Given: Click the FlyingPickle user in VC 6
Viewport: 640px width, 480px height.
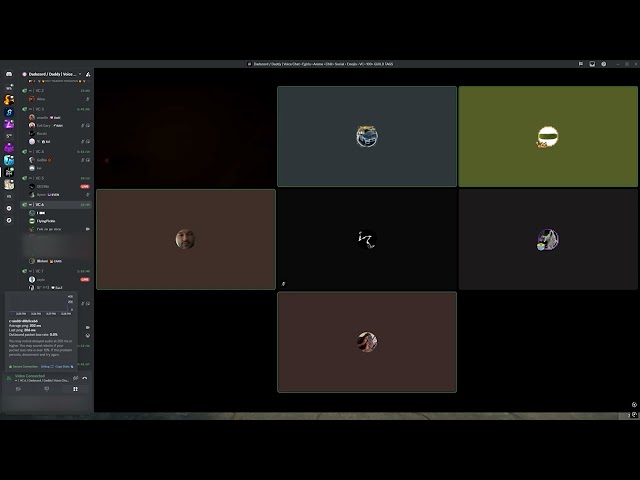Looking at the screenshot, I should click(46, 221).
